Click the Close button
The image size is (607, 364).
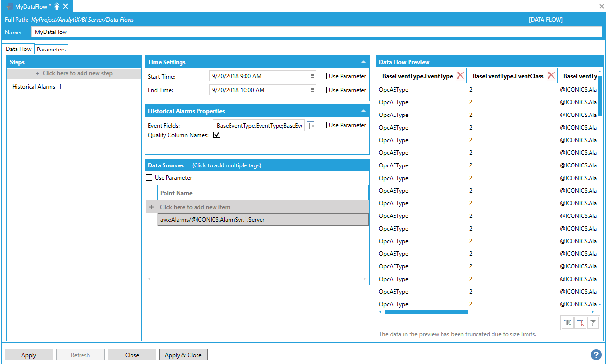(x=132, y=355)
